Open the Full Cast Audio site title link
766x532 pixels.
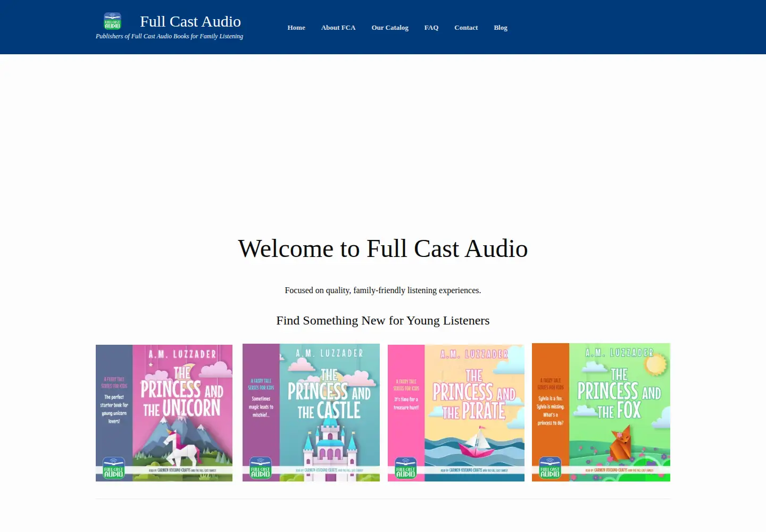point(190,21)
